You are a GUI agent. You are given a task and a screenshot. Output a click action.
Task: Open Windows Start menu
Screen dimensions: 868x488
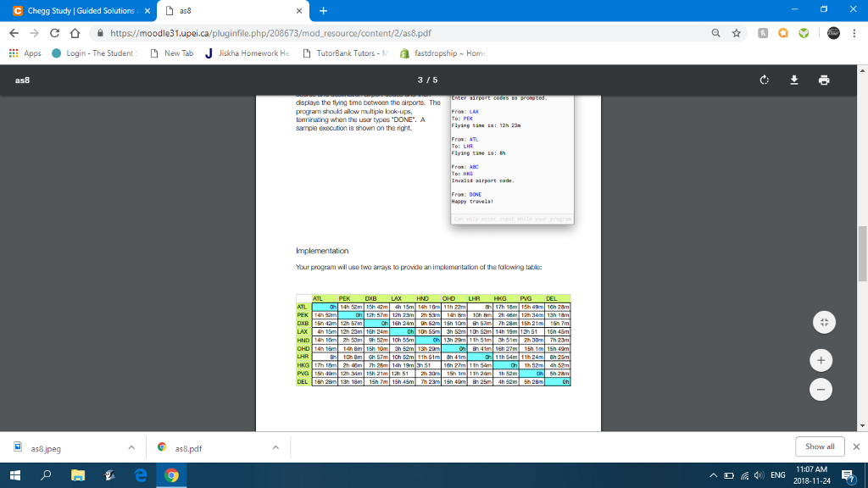tap(15, 475)
